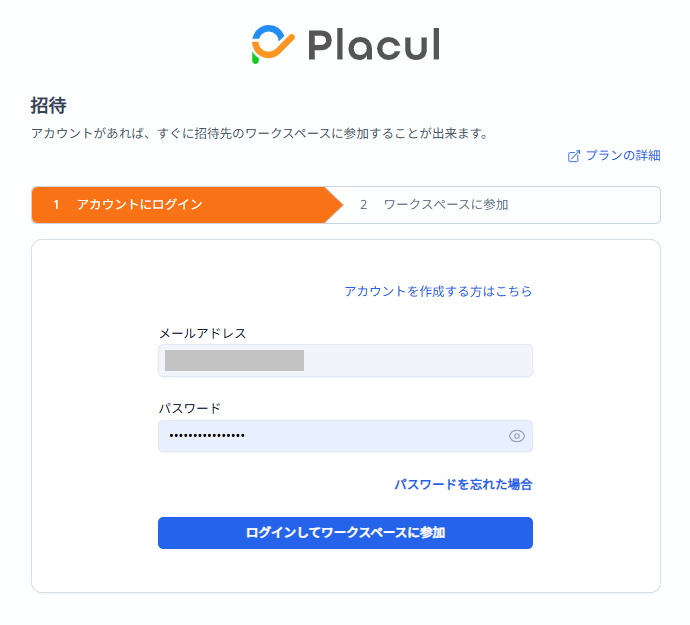Click the メールアドレス field label
This screenshot has height=625, width=690.
point(202,333)
